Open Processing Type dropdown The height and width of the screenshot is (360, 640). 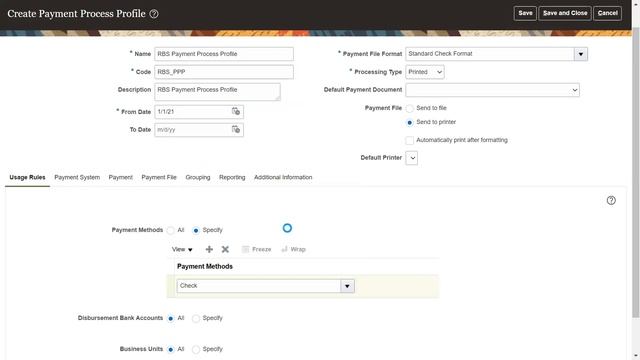pyautogui.click(x=425, y=72)
